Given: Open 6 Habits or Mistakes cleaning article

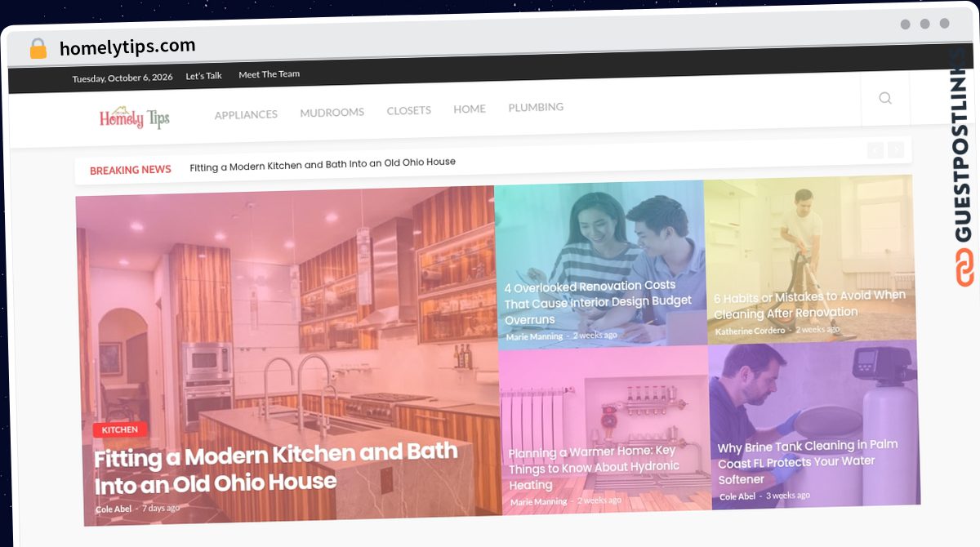Looking at the screenshot, I should [809, 305].
